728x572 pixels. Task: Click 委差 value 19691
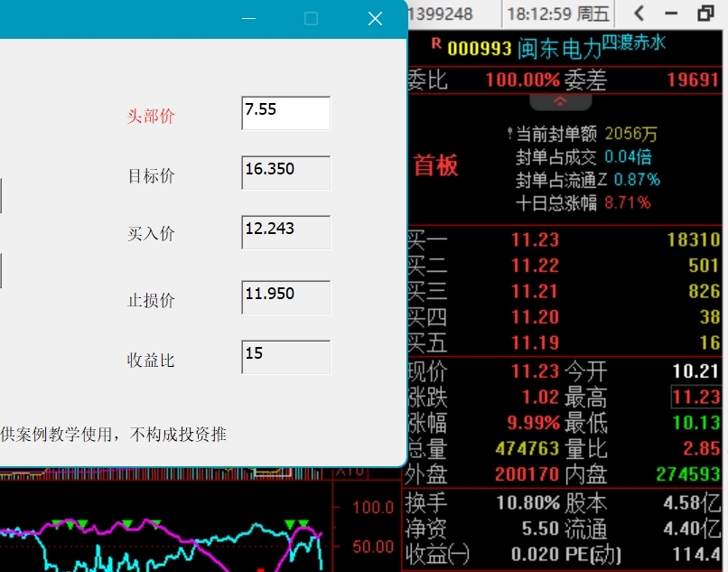point(693,80)
